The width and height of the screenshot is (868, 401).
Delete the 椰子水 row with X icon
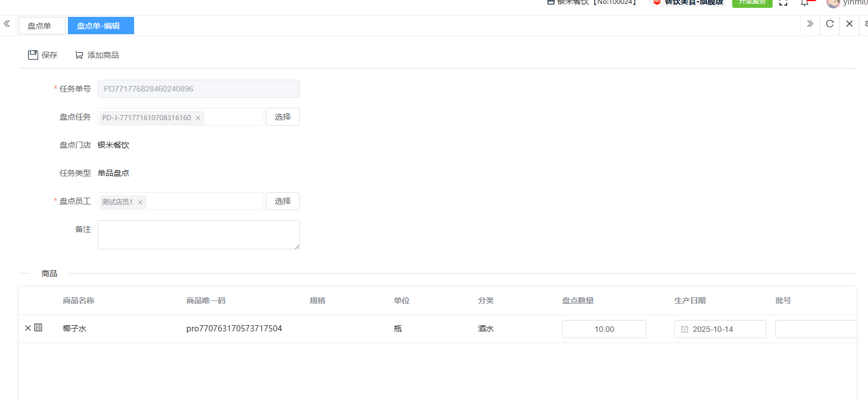[x=28, y=328]
